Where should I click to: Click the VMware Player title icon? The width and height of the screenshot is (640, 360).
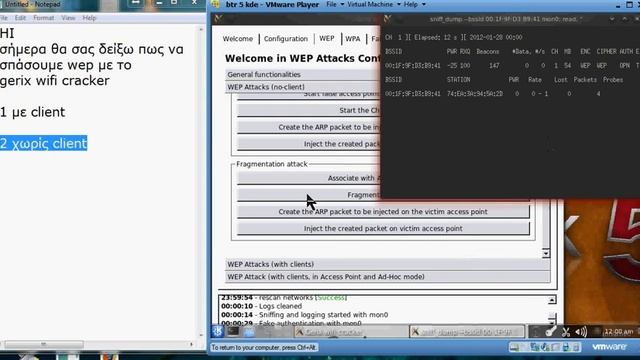click(216, 4)
